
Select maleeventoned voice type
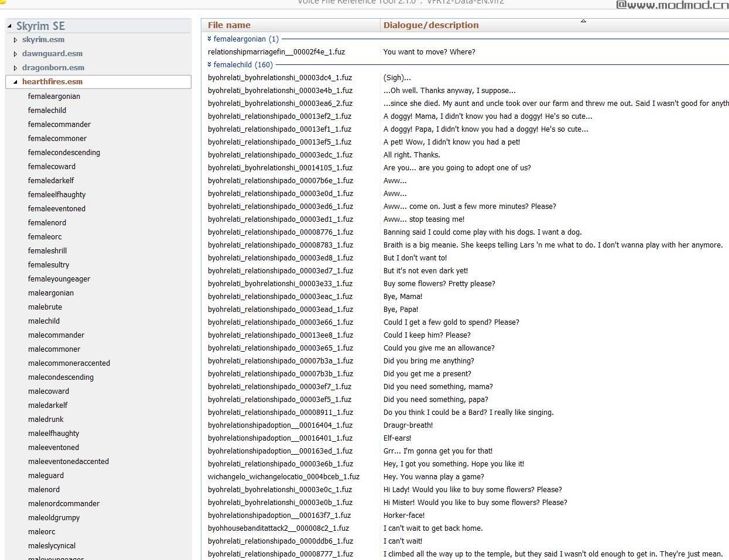[53, 447]
